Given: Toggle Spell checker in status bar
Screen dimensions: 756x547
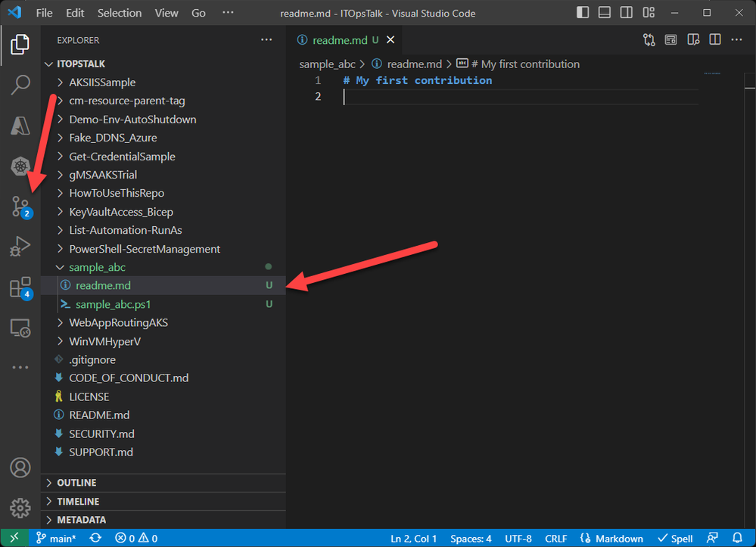Looking at the screenshot, I should click(x=675, y=539).
